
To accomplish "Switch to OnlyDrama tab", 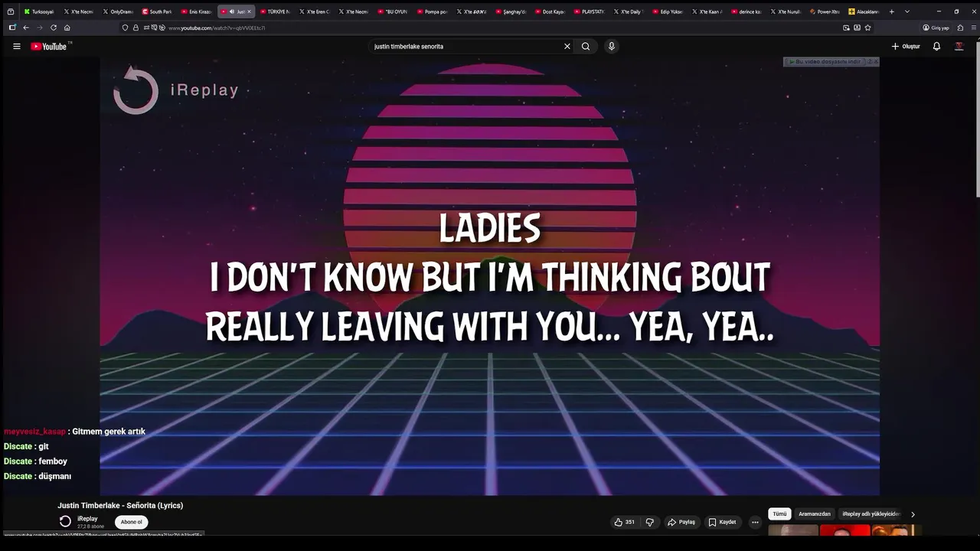I will tap(117, 11).
